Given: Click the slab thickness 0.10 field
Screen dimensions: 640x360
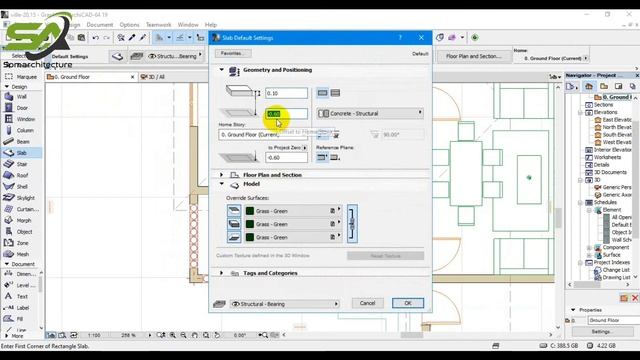Looking at the screenshot, I should tap(287, 93).
